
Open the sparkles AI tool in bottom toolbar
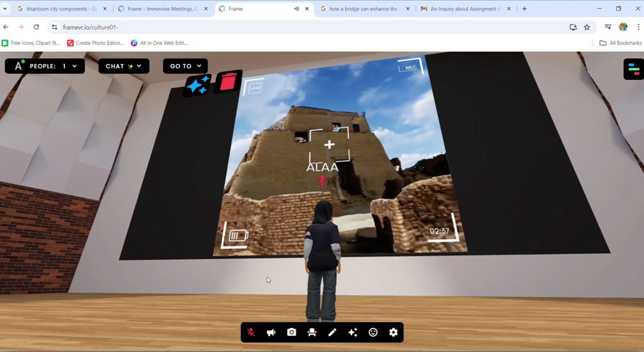coord(353,332)
